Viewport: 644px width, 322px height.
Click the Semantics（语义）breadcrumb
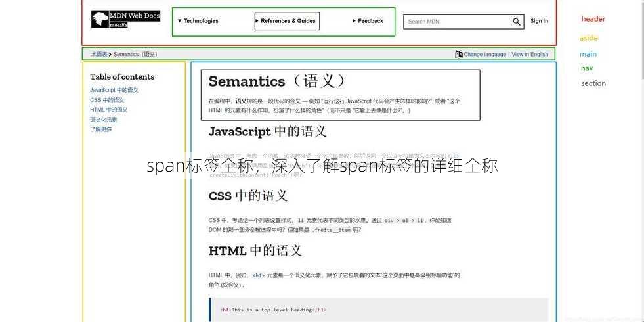point(135,55)
